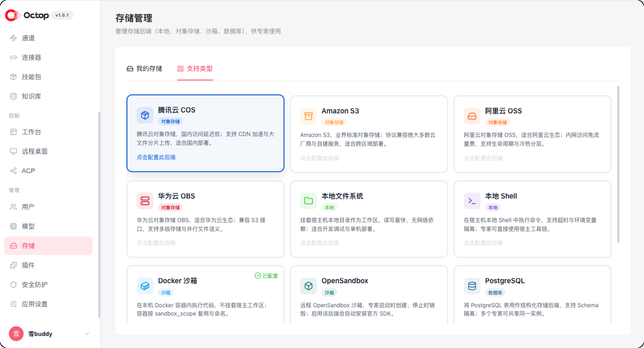
Task: Click 点击配置此后端 on Amazon S3 card
Action: click(320, 158)
